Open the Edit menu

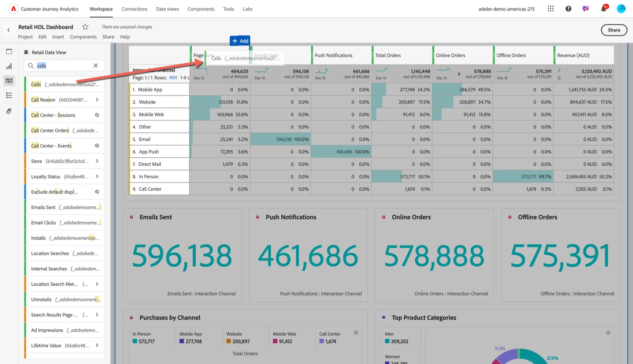(x=42, y=37)
